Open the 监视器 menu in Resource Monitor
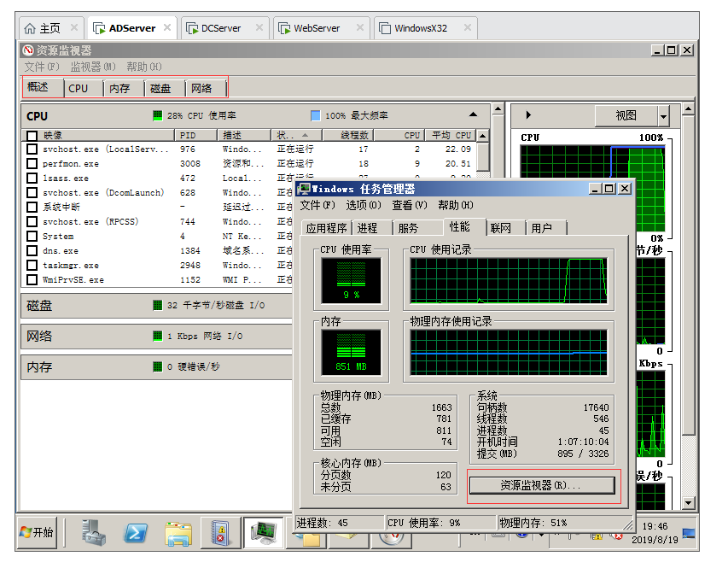Viewport: 728px width, 568px height. (x=92, y=67)
